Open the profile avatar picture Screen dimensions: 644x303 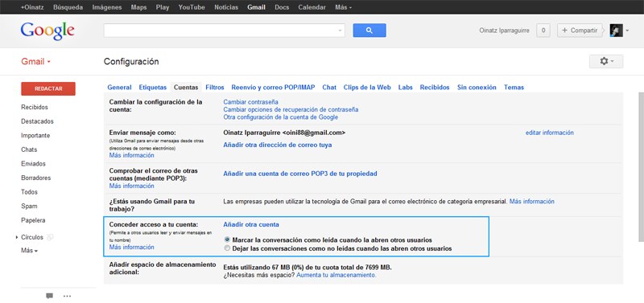(616, 31)
